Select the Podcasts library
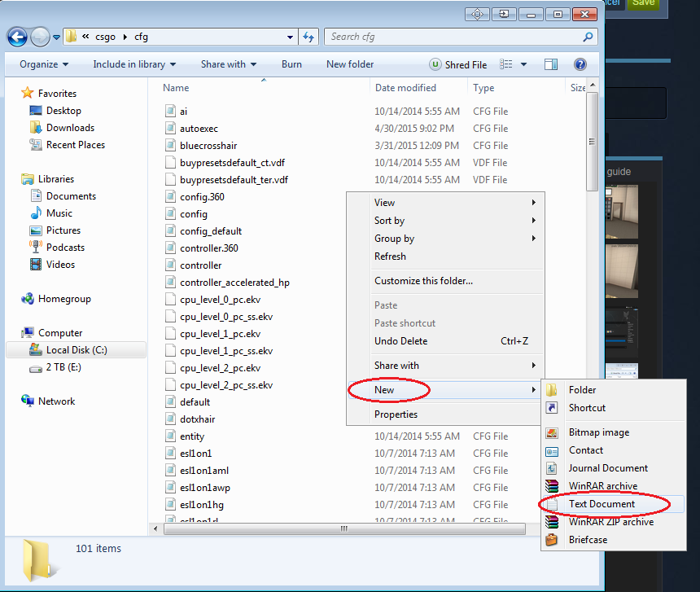The height and width of the screenshot is (592, 700). coord(57,248)
